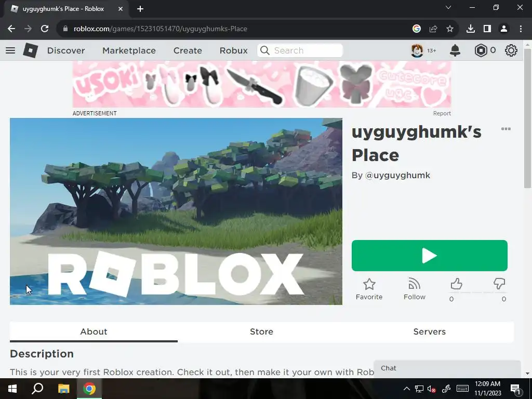532x399 pixels.
Task: Close the uyguyghumk's Place tab
Action: point(121,9)
